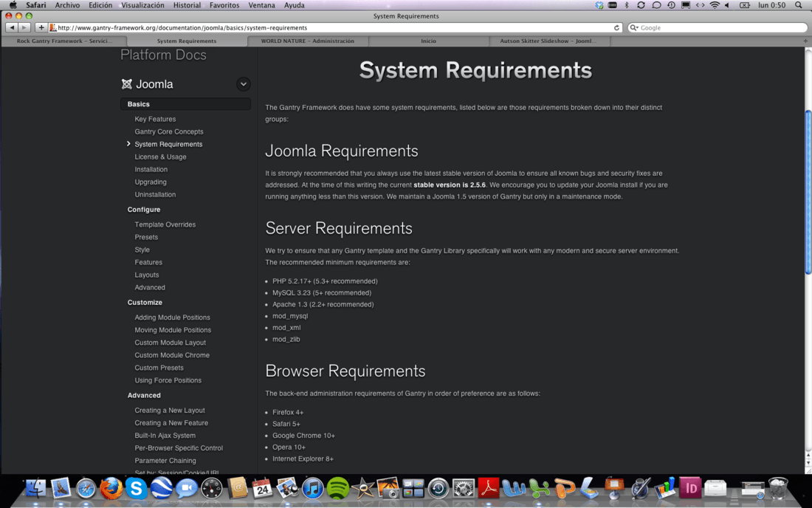Open System Preferences gear in dock
812x508 pixels.
tap(464, 488)
